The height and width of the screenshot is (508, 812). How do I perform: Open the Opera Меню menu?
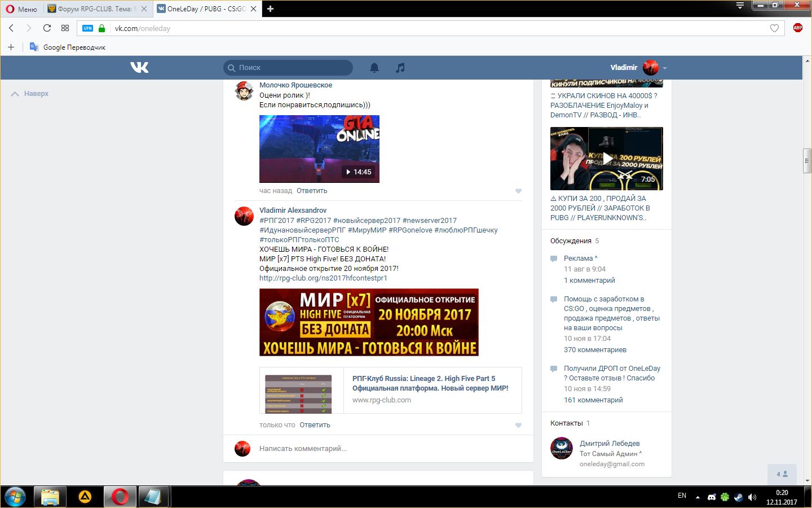(x=21, y=9)
